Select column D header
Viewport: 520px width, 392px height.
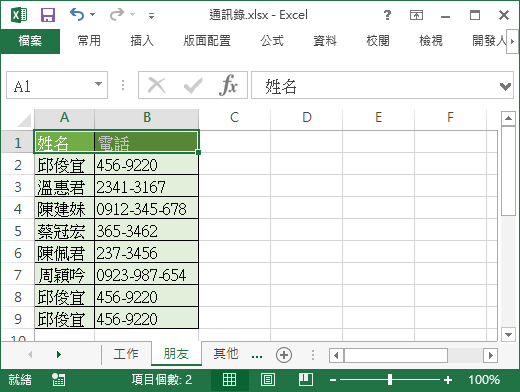[x=307, y=117]
